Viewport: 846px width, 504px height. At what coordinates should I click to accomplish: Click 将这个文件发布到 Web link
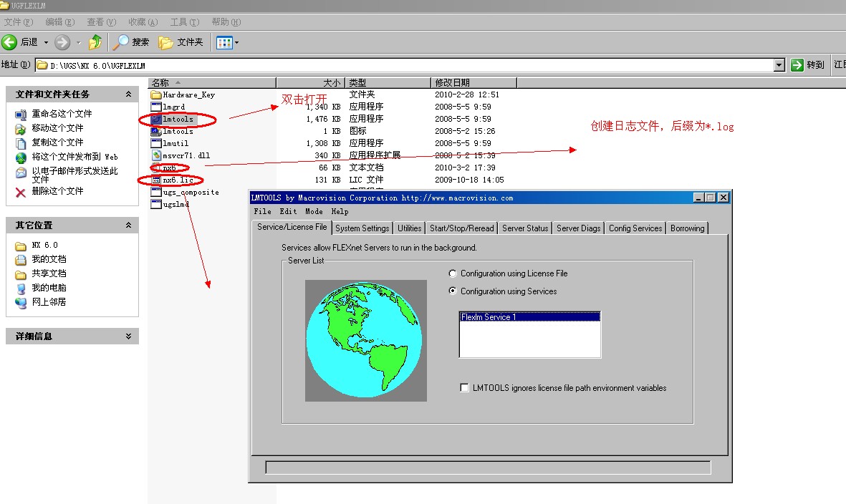(x=74, y=157)
